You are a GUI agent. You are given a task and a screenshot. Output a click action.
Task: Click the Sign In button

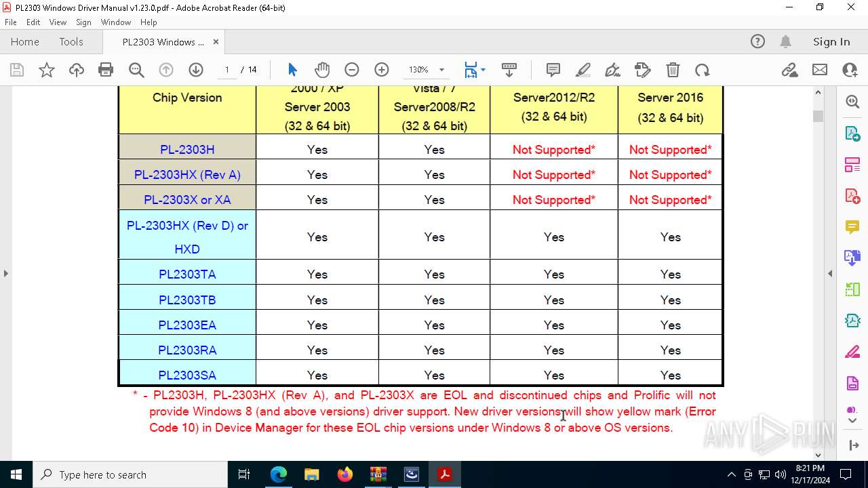(831, 42)
